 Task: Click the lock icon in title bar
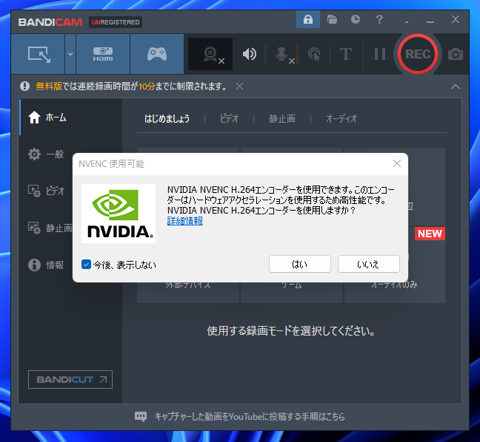pos(308,19)
